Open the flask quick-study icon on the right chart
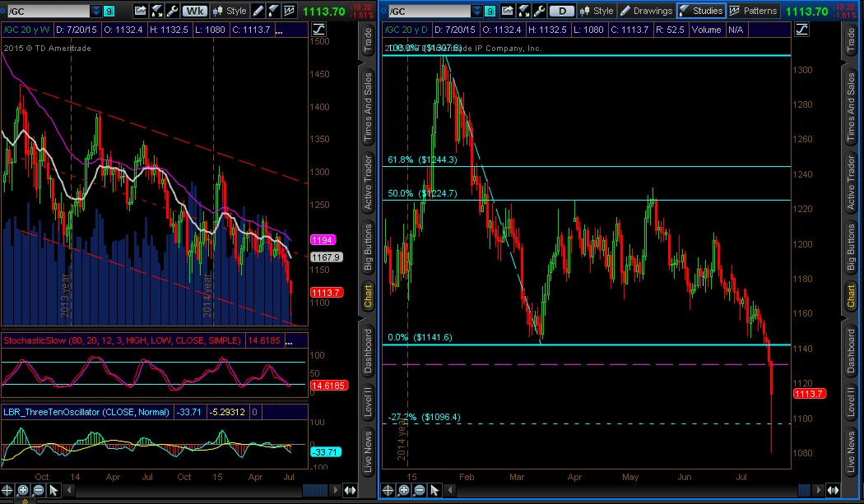This screenshot has width=864, height=504. pos(523,11)
